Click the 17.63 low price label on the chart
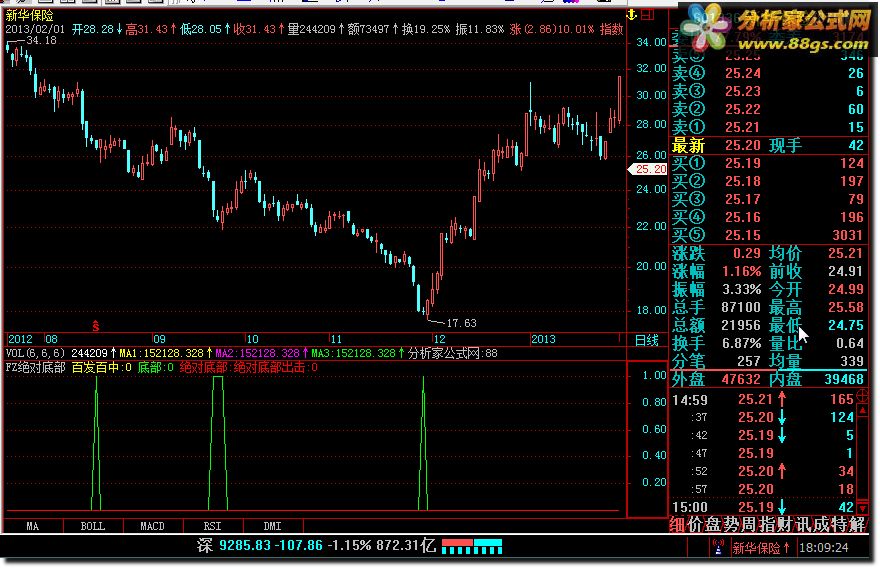The width and height of the screenshot is (880, 568). tap(461, 323)
